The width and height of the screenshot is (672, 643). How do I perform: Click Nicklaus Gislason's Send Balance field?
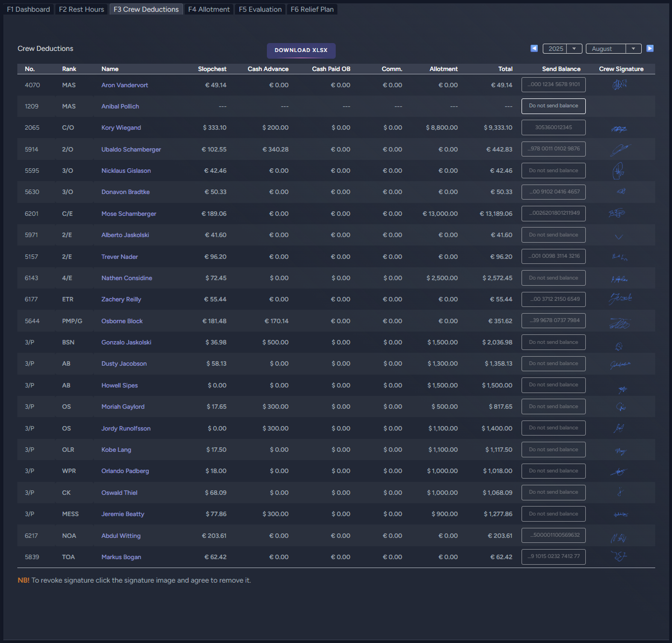pyautogui.click(x=553, y=171)
